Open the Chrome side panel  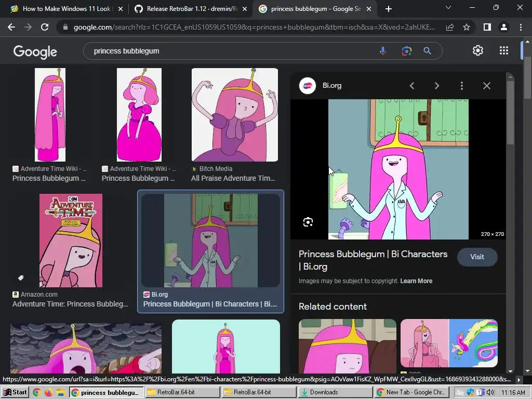pyautogui.click(x=487, y=27)
